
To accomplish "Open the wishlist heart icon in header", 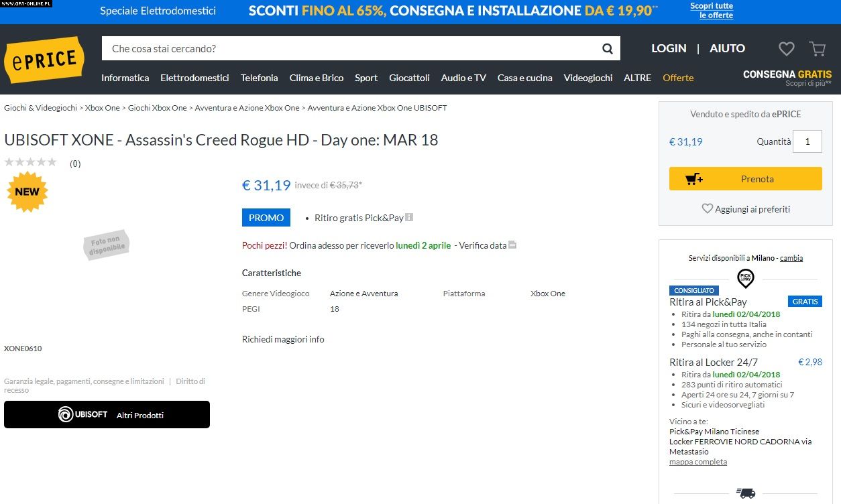I will click(x=786, y=48).
